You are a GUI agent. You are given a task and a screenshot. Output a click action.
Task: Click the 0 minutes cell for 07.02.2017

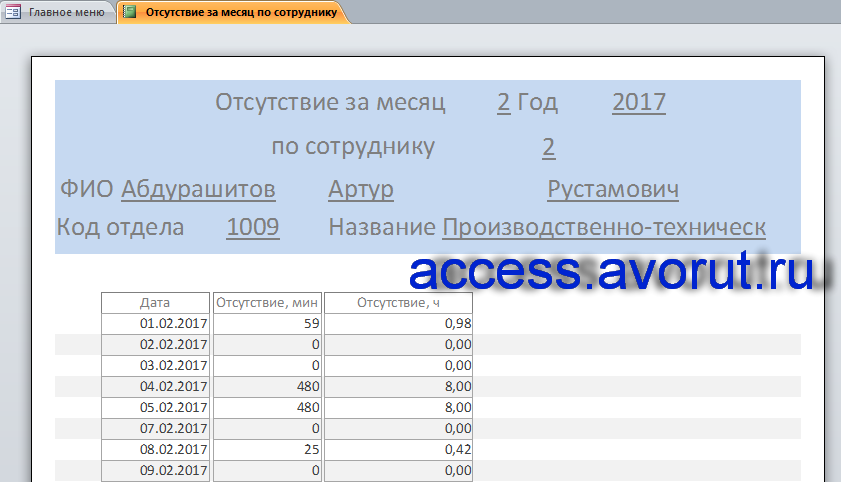pyautogui.click(x=267, y=428)
